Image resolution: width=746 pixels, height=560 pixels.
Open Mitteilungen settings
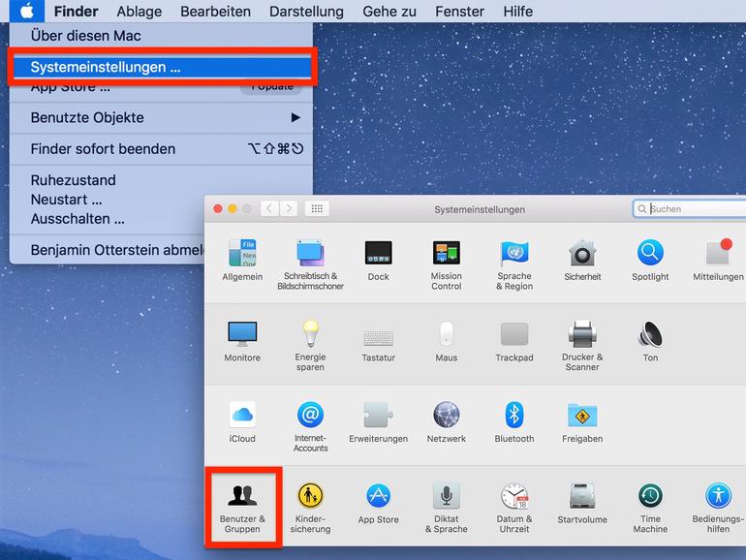click(718, 260)
